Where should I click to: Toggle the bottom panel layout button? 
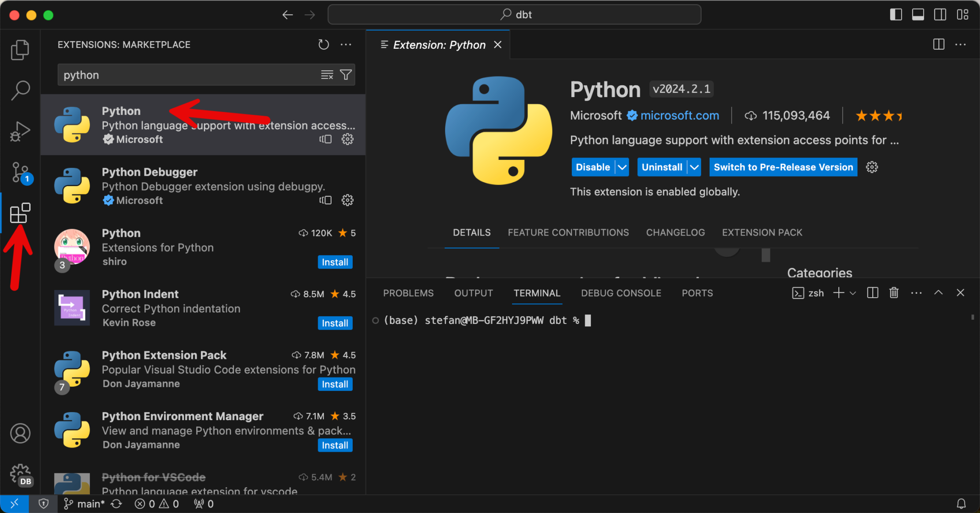click(918, 15)
